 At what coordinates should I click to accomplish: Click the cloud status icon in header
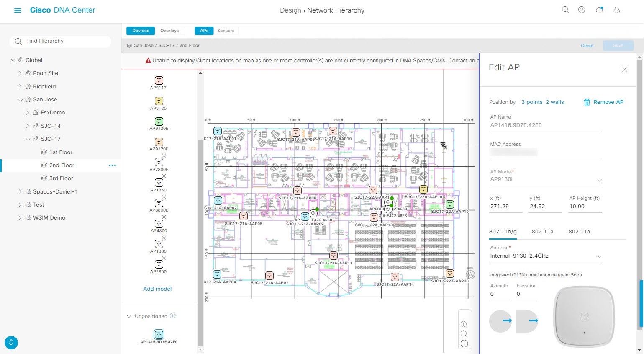(599, 10)
